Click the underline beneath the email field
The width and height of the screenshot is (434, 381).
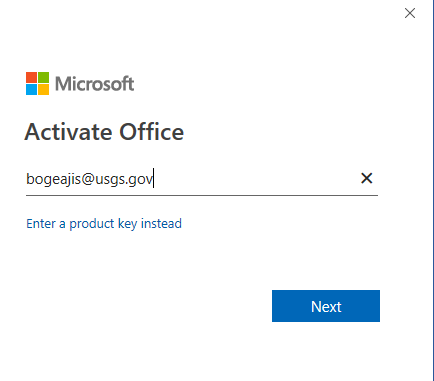(202, 195)
